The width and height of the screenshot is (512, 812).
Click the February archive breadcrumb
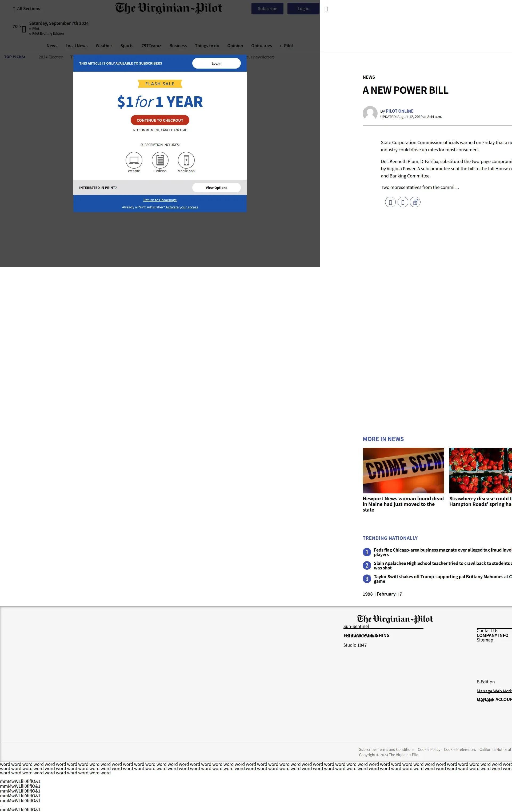pyautogui.click(x=386, y=594)
